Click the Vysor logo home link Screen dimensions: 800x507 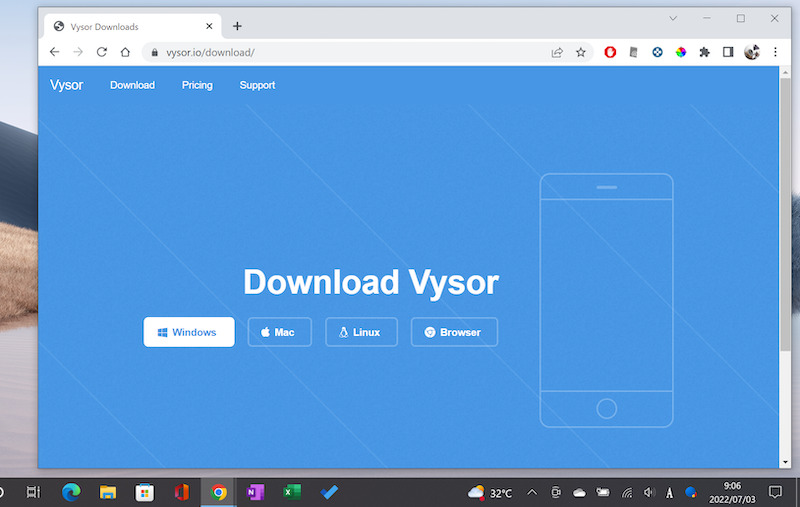[66, 85]
